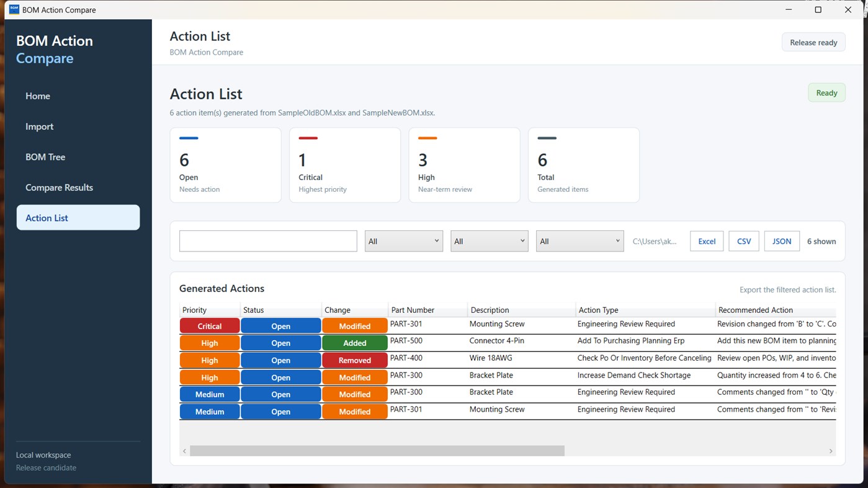Viewport: 868px width, 488px height.
Task: Click the green Ready status badge
Action: pyautogui.click(x=826, y=93)
